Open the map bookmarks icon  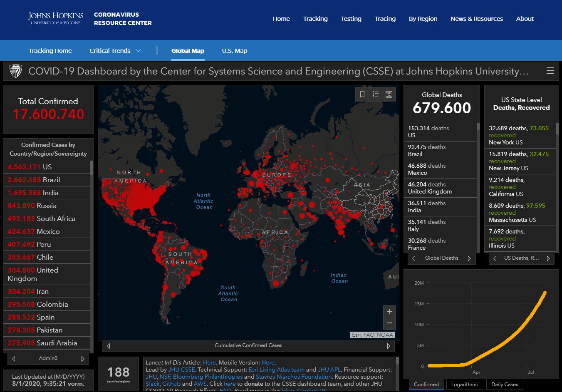click(362, 94)
